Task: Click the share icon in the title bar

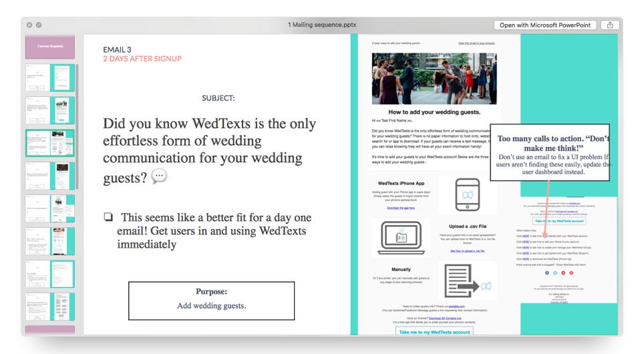Action: coord(610,25)
